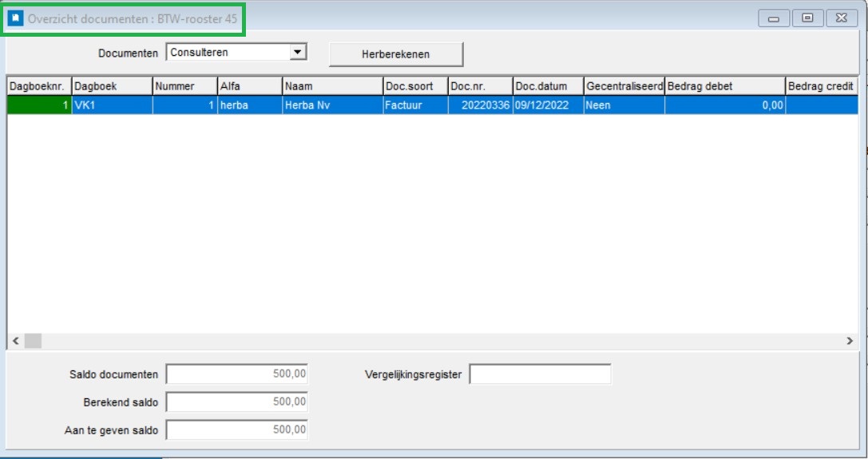Viewport: 868px width, 459px height.
Task: Open the Documenten dropdown arrow
Action: pos(297,52)
